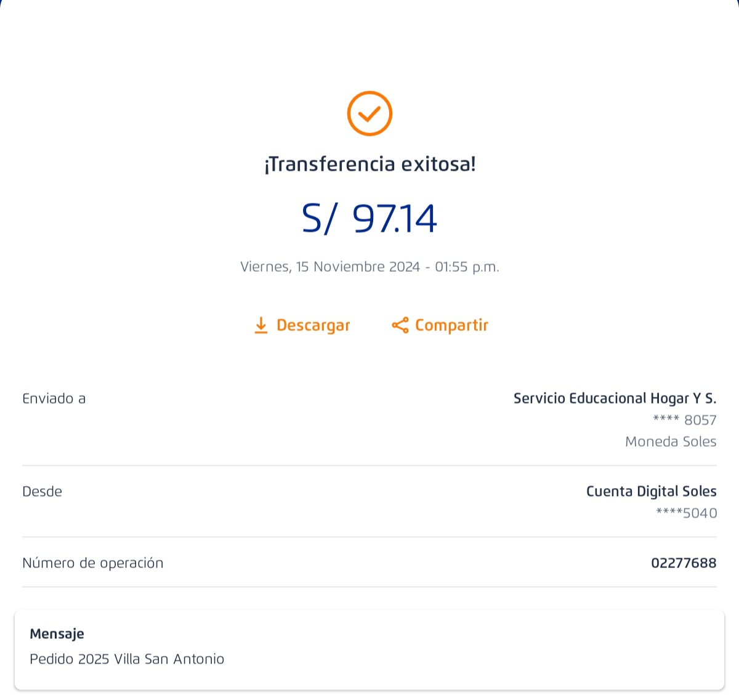Select message text Pedido 2025 Villa San Antonio

coord(127,659)
